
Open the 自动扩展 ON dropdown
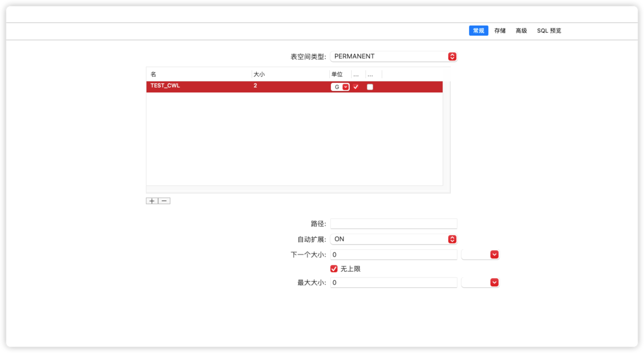pyautogui.click(x=393, y=239)
